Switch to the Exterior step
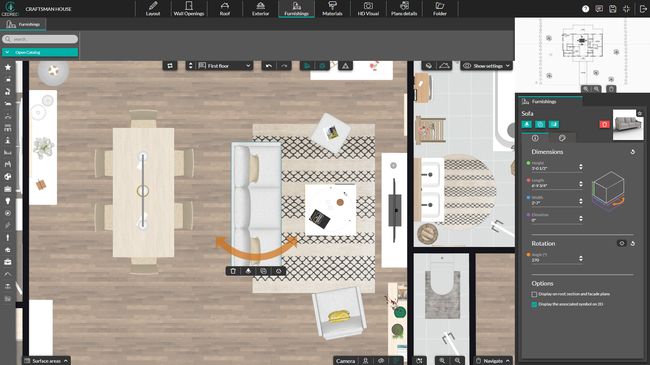The image size is (650, 365). pyautogui.click(x=260, y=9)
